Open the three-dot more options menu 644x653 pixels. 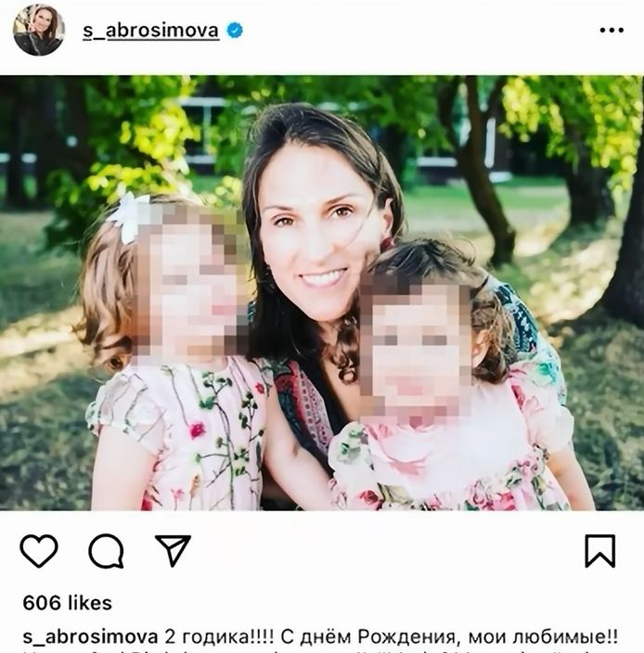(612, 30)
